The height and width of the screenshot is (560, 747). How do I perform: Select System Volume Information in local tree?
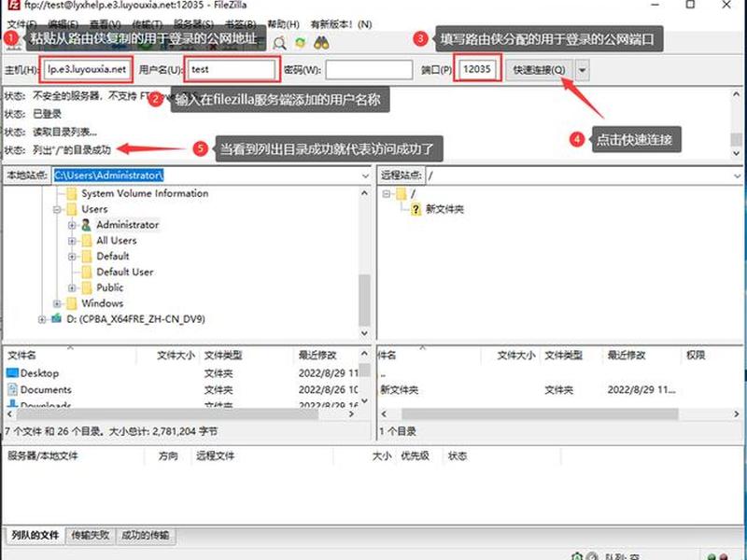[x=145, y=193]
